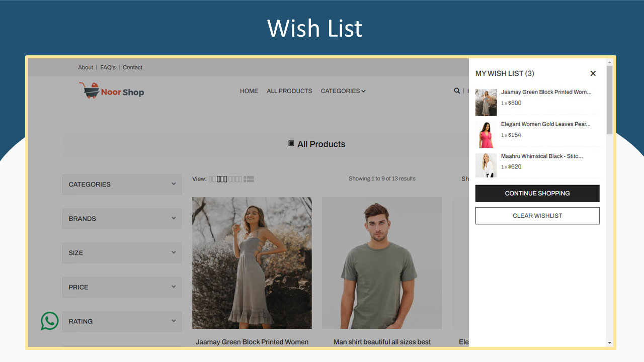Select the four-column grid view icon
Screen dimensions: 644x362
[x=235, y=178]
